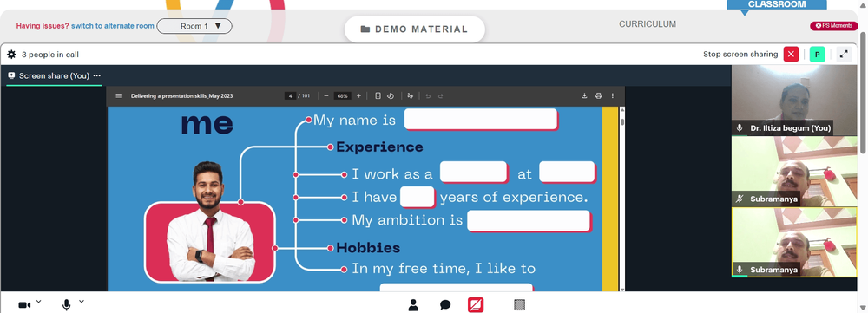Click the My ambition is blank box

(529, 220)
